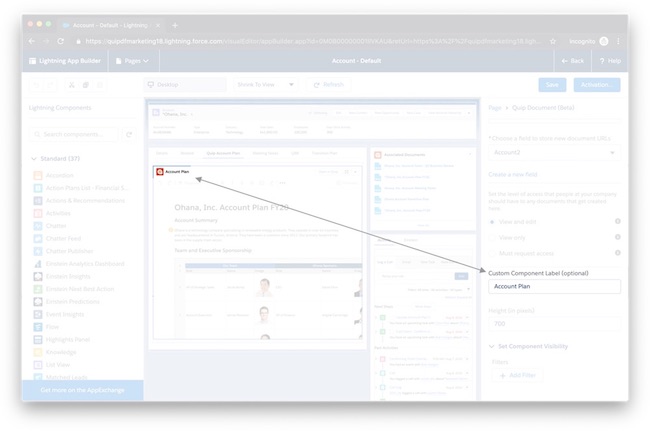This screenshot has height=431, width=650.
Task: Click info icon beside View only
Action: coord(618,237)
